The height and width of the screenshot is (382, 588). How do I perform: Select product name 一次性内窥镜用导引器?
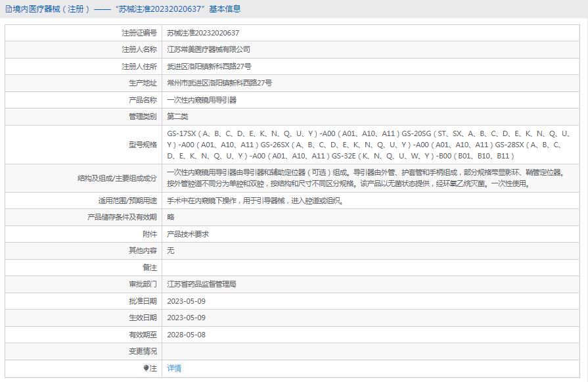(202, 100)
